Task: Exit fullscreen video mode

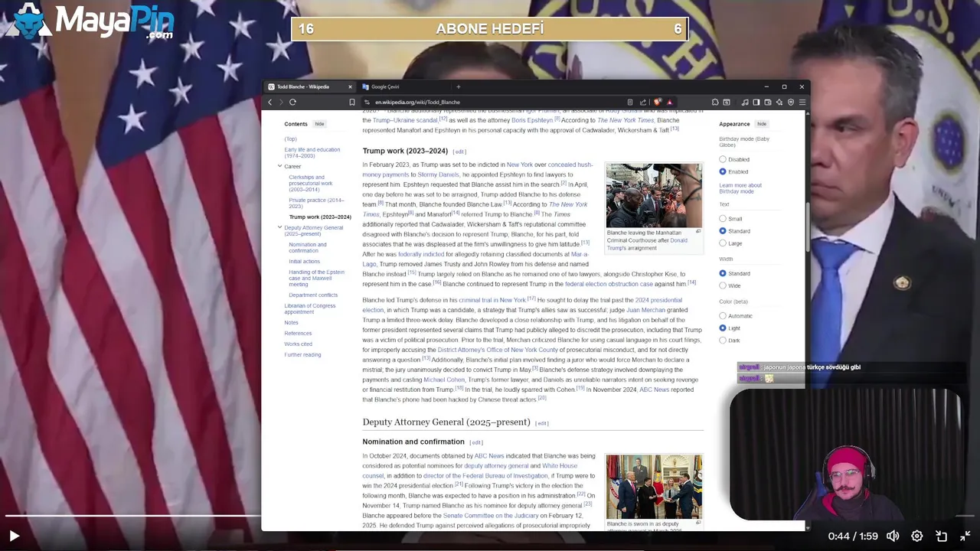Action: [965, 536]
